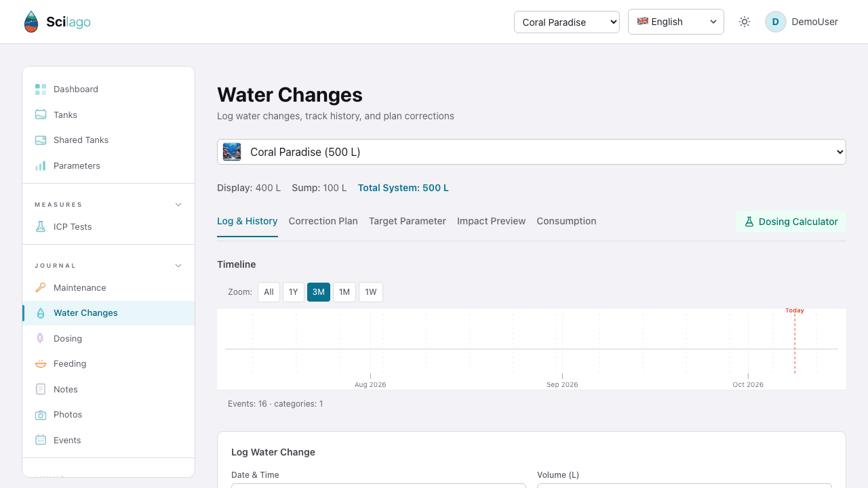
Task: Open the Dosing Calculator
Action: point(791,222)
